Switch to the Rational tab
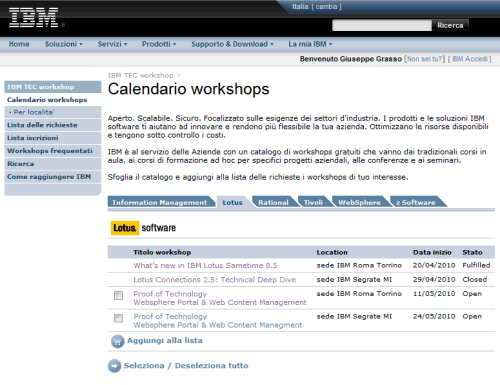The height and width of the screenshot is (385, 500). [273, 202]
